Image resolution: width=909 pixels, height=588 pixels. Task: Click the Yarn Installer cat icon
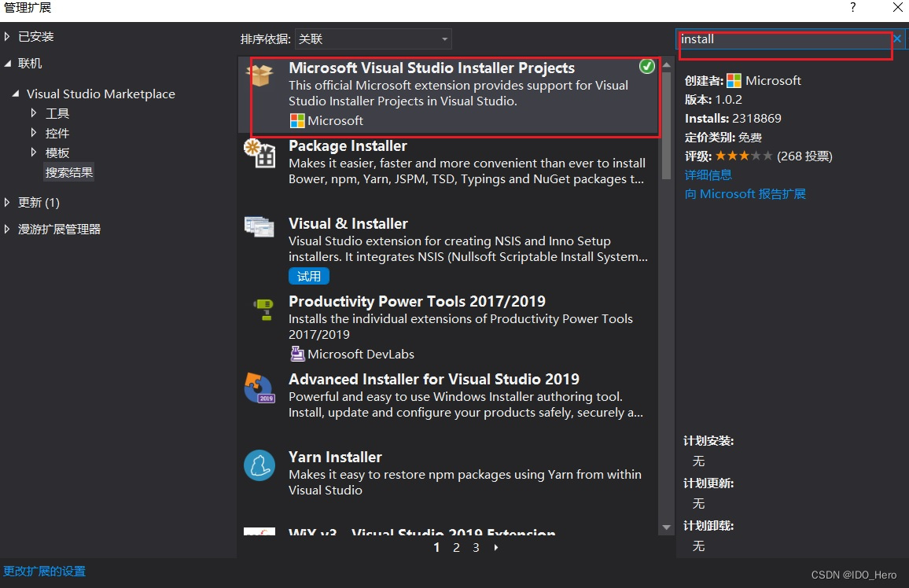click(259, 465)
